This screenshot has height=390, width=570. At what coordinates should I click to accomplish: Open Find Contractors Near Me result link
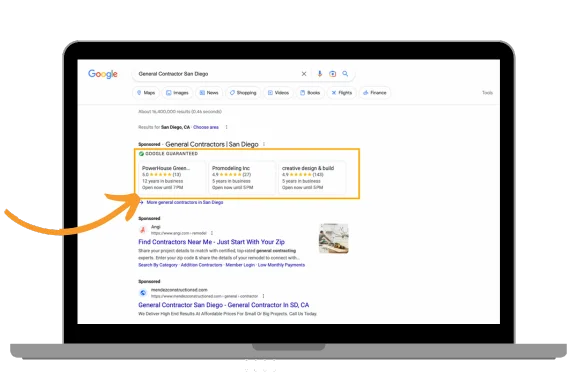coord(211,242)
